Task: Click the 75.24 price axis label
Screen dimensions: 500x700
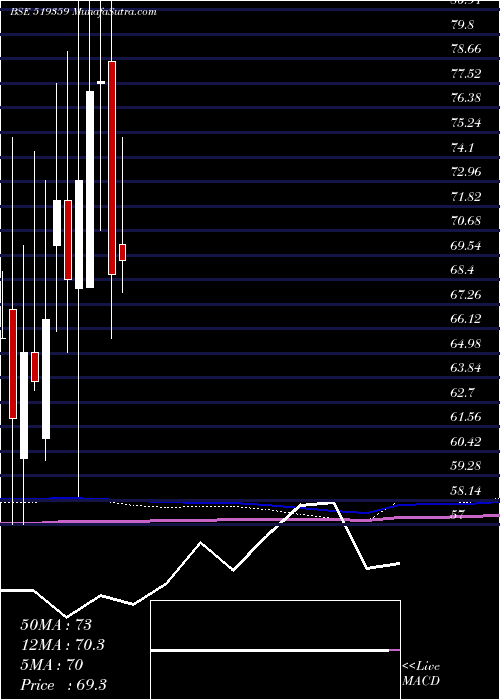Action: (466, 122)
